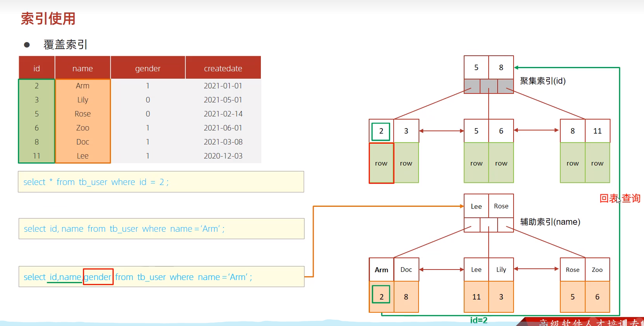
Task: Click the date 2021-03-08 in the table
Action: click(223, 142)
